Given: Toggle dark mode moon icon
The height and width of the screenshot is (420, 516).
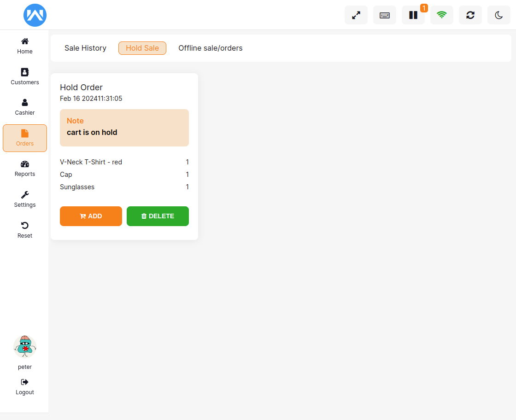Looking at the screenshot, I should pyautogui.click(x=499, y=15).
